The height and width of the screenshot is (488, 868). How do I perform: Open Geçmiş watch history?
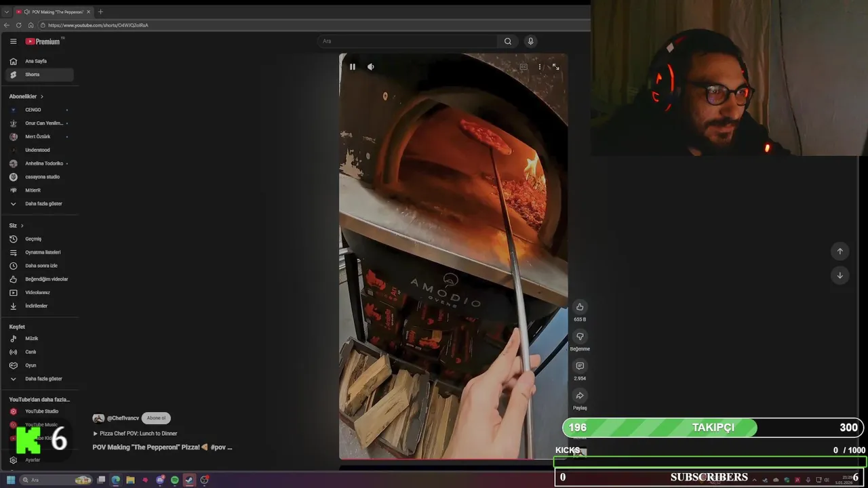click(x=39, y=239)
